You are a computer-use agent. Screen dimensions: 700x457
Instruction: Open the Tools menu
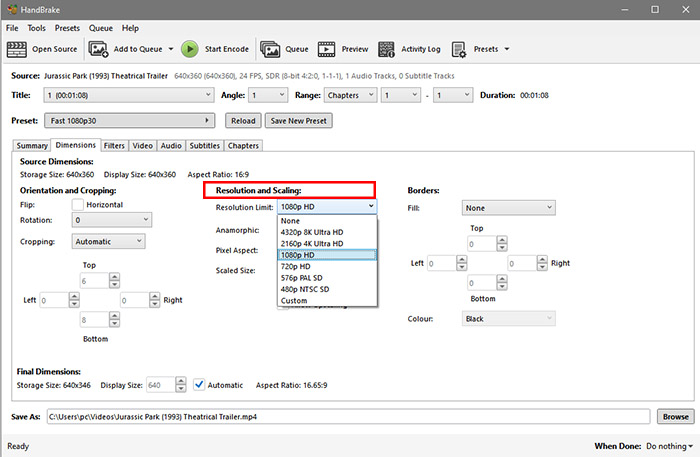point(37,28)
